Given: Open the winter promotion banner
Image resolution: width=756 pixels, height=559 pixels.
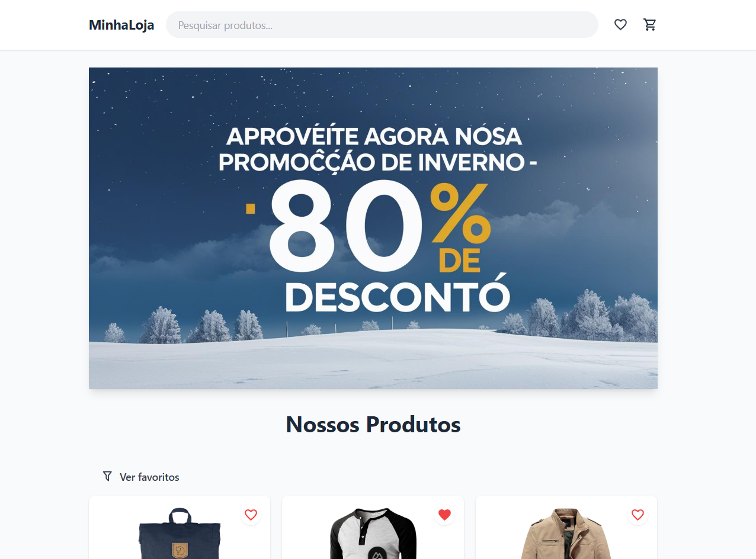Looking at the screenshot, I should pos(373,228).
